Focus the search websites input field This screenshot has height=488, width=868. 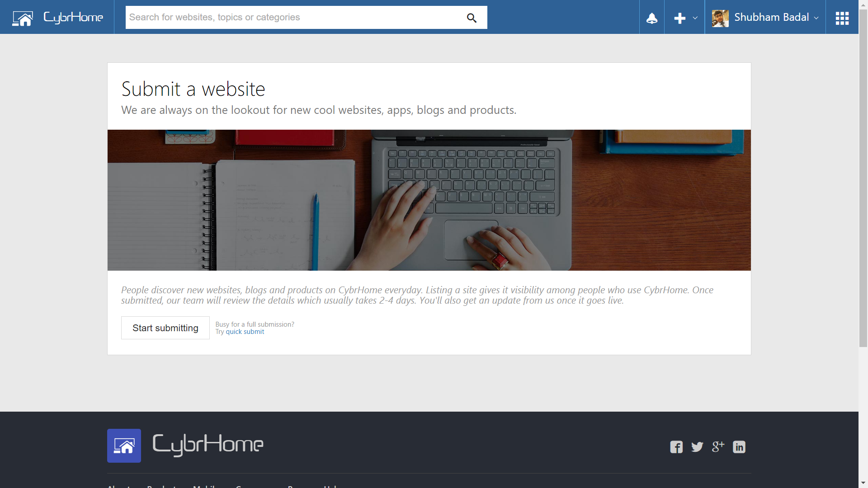tap(294, 17)
